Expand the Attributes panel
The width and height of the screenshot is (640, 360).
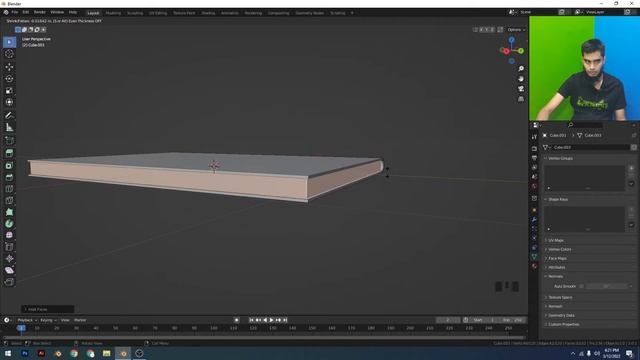556,267
